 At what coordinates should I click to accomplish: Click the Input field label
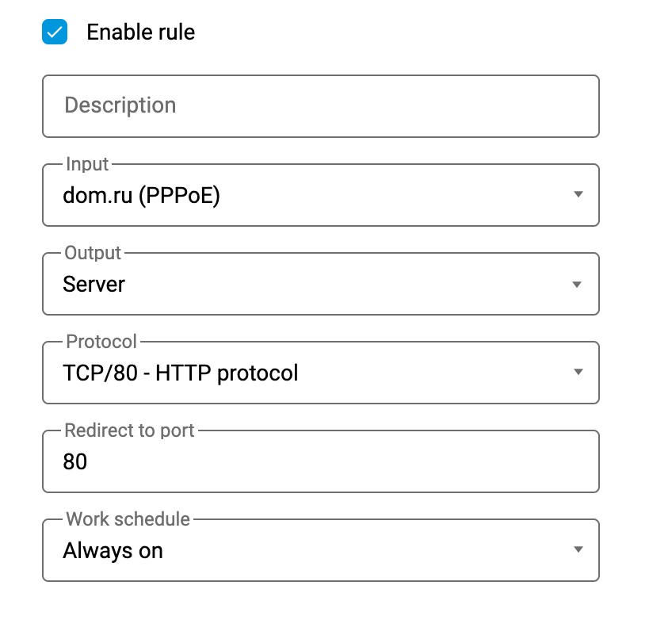[x=87, y=164]
